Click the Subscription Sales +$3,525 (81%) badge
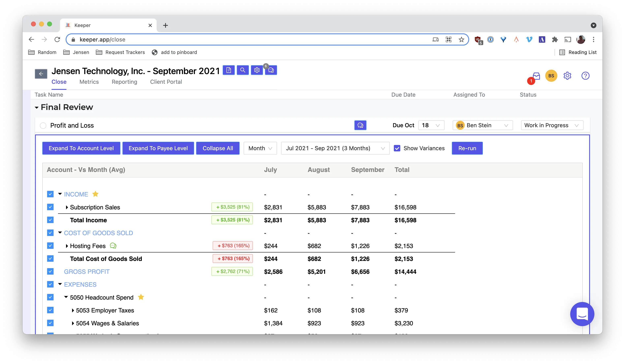 point(232,207)
